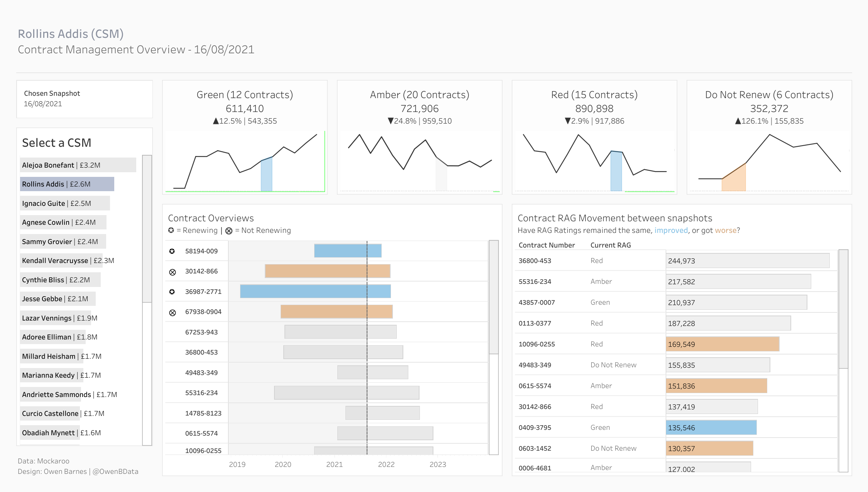Click the Not Renewing crossed-circle legend symbol

(x=229, y=231)
